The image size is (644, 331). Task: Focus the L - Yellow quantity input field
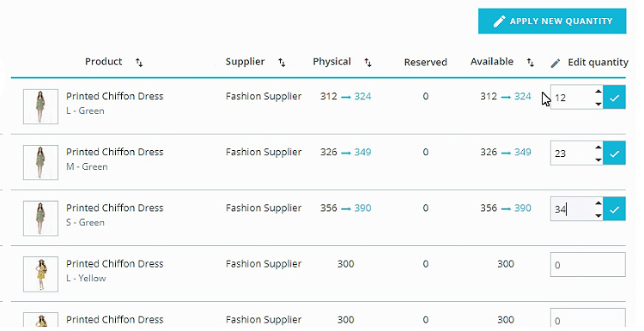pyautogui.click(x=587, y=265)
